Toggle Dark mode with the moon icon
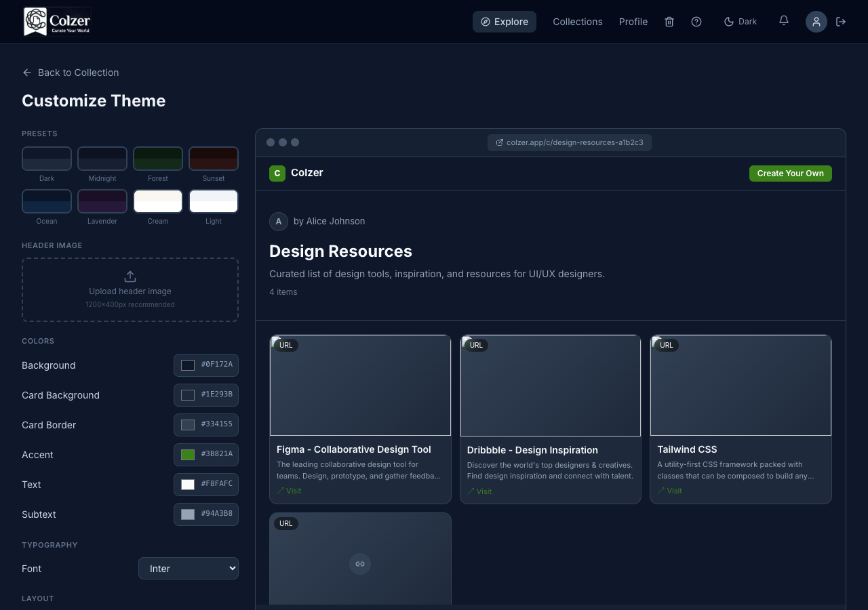The height and width of the screenshot is (610, 868). [740, 21]
